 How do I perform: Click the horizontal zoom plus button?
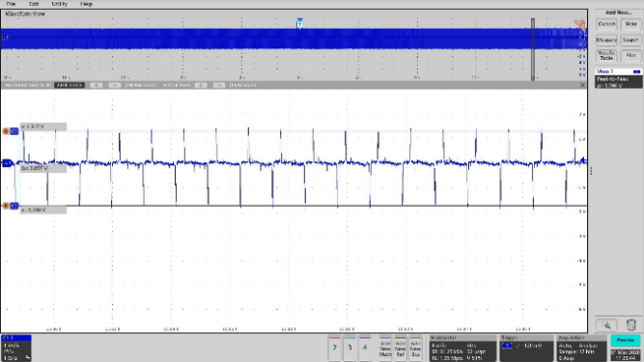pos(97,85)
